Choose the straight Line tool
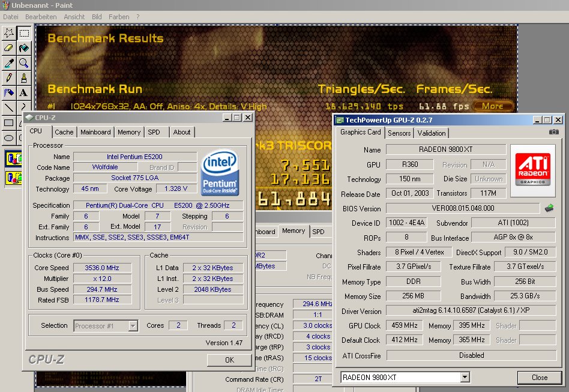 click(x=9, y=107)
